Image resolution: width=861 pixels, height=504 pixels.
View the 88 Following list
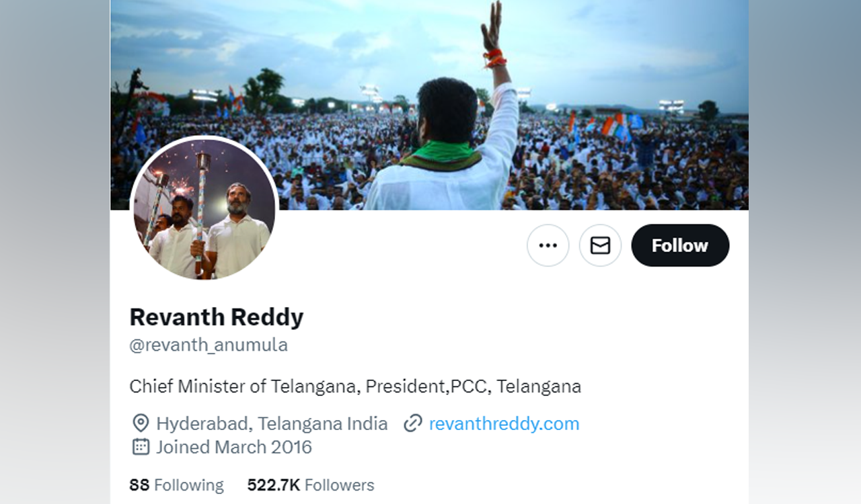tap(176, 485)
